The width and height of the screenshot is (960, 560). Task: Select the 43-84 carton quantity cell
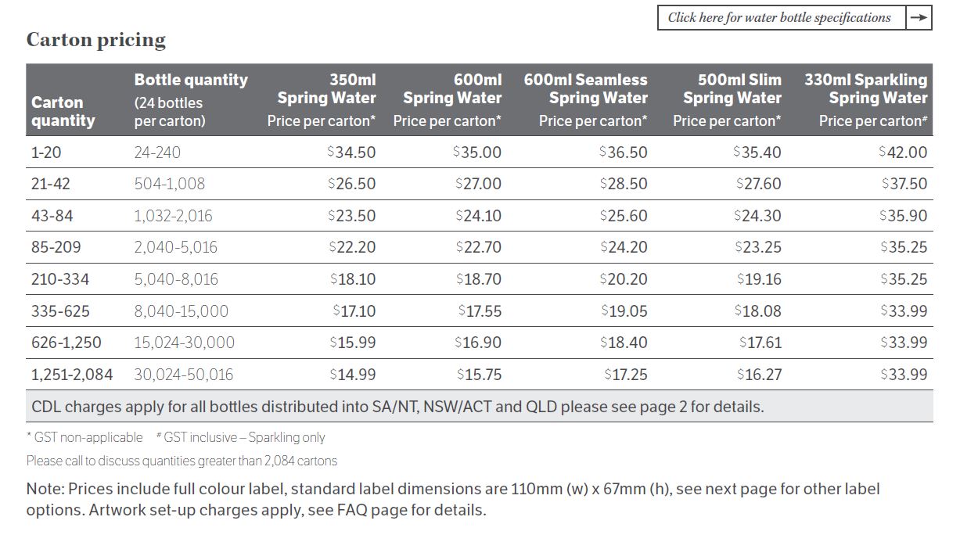point(52,215)
